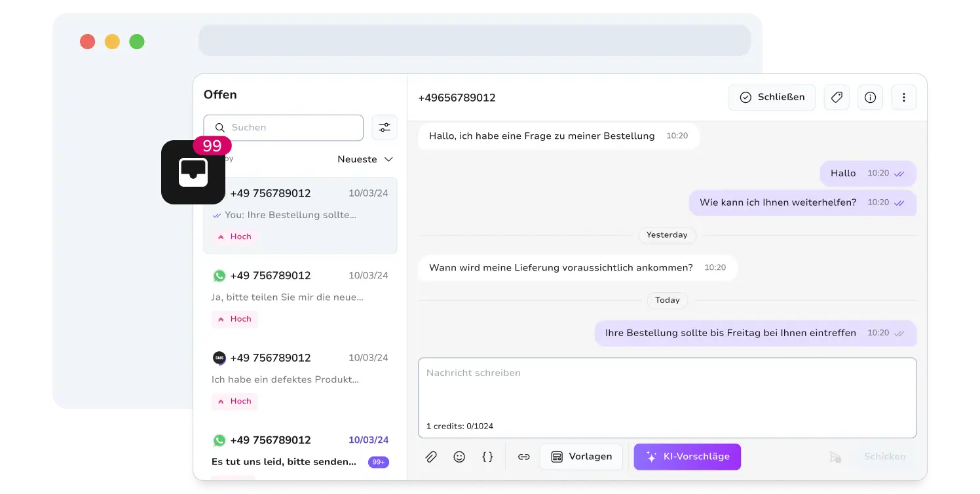The width and height of the screenshot is (980, 494).
Task: Click the inbox icon with 99 badge
Action: click(x=193, y=172)
